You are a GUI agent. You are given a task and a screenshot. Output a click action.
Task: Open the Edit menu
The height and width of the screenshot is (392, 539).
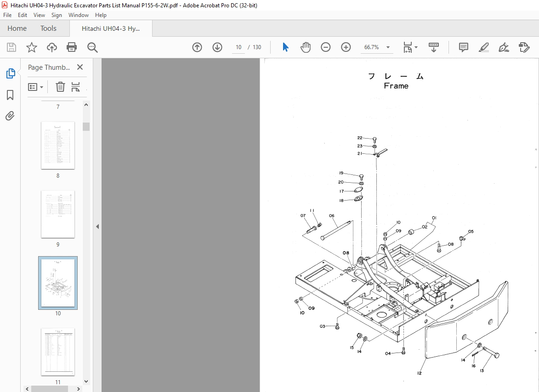[23, 15]
